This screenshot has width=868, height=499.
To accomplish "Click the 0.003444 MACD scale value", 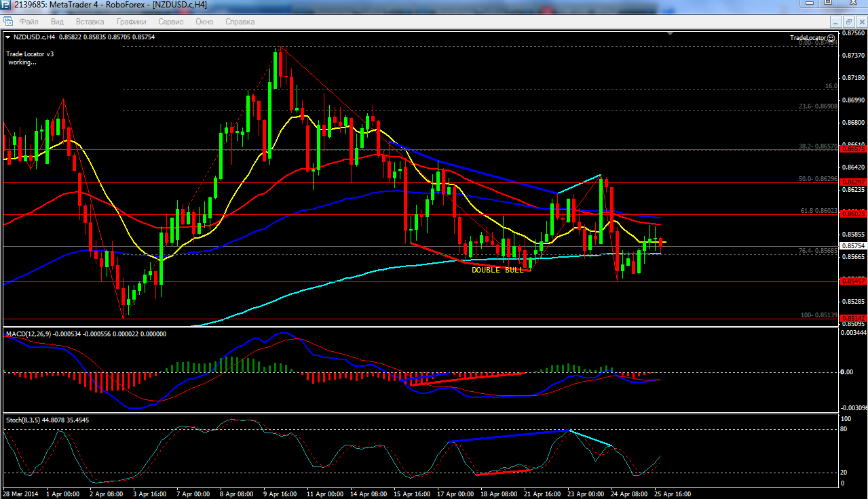I will pyautogui.click(x=854, y=333).
